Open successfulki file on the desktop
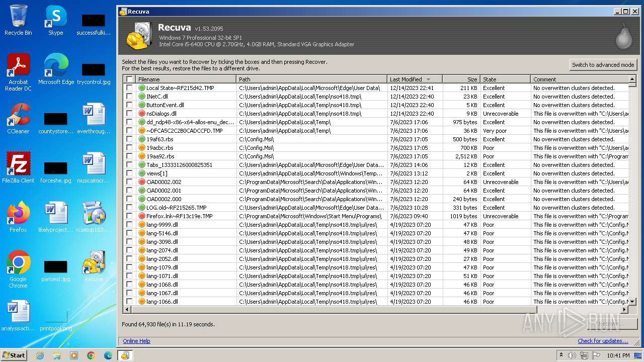This screenshot has width=644, height=362. [94, 24]
